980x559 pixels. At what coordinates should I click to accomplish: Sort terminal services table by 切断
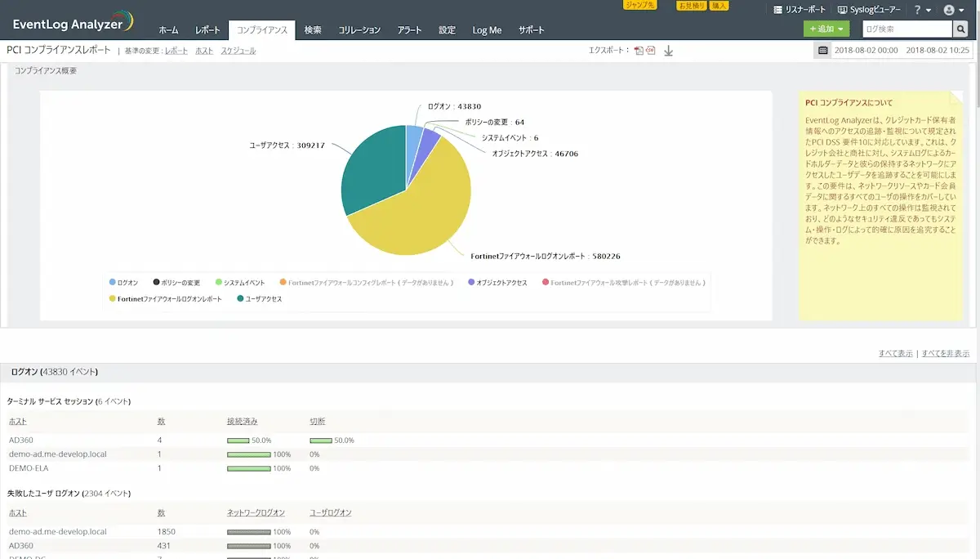[318, 421]
